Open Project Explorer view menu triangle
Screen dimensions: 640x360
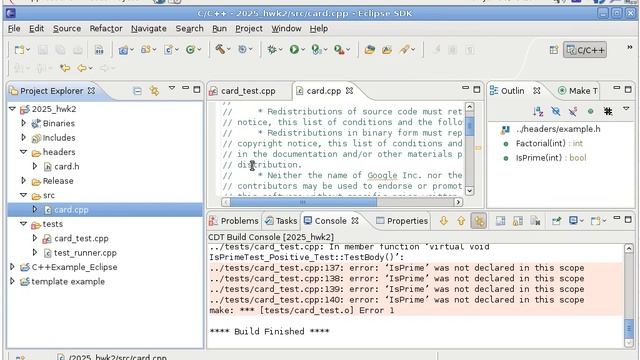click(172, 88)
